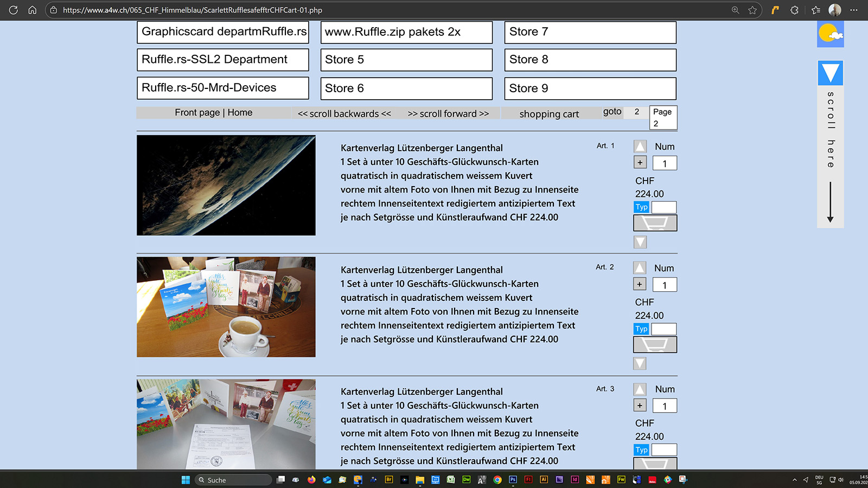Click the Num quantity field for Art. 2
The width and height of the screenshot is (868, 488).
(664, 285)
